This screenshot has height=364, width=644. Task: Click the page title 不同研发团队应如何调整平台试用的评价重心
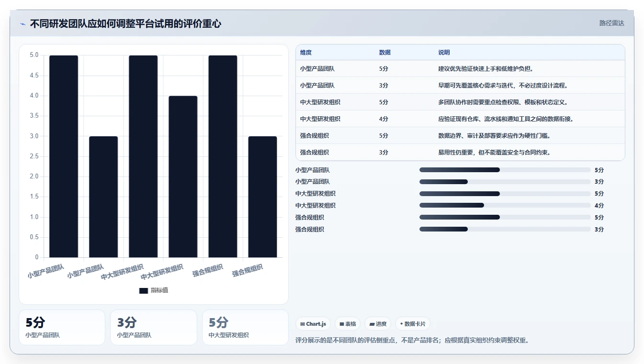point(125,23)
